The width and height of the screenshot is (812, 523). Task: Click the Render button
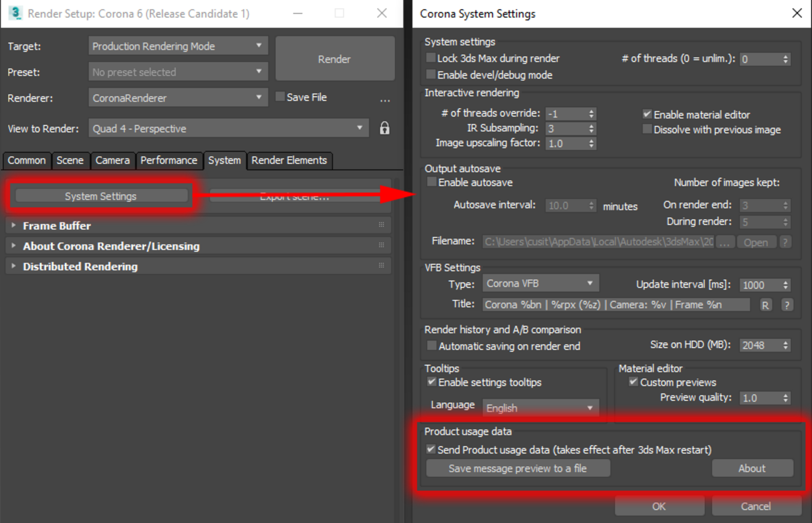tap(335, 58)
